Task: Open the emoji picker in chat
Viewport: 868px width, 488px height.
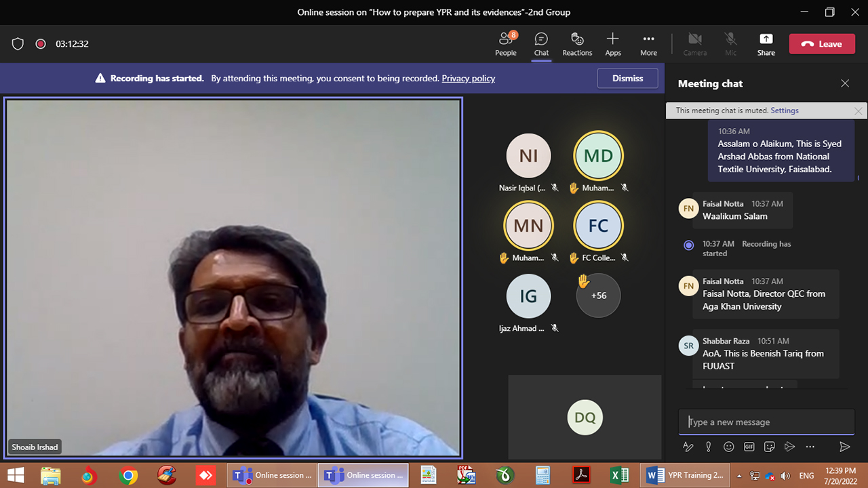Action: (728, 447)
